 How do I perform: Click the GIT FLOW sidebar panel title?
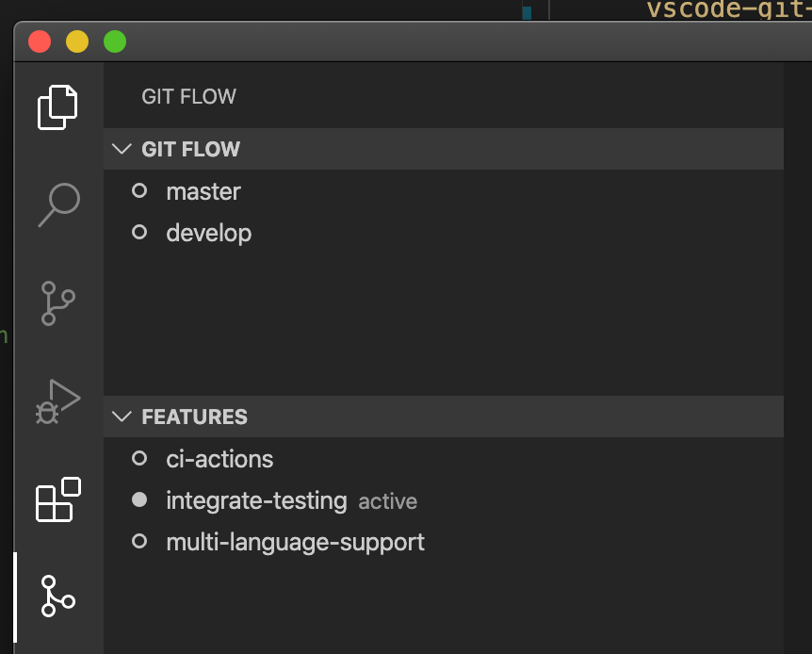tap(188, 96)
